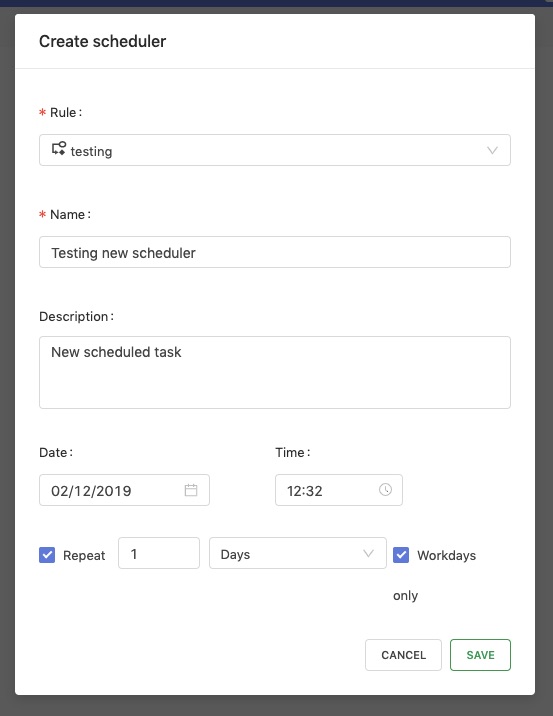Uncheck the Repeat checkbox
Screen dimensions: 553x716
[47, 555]
